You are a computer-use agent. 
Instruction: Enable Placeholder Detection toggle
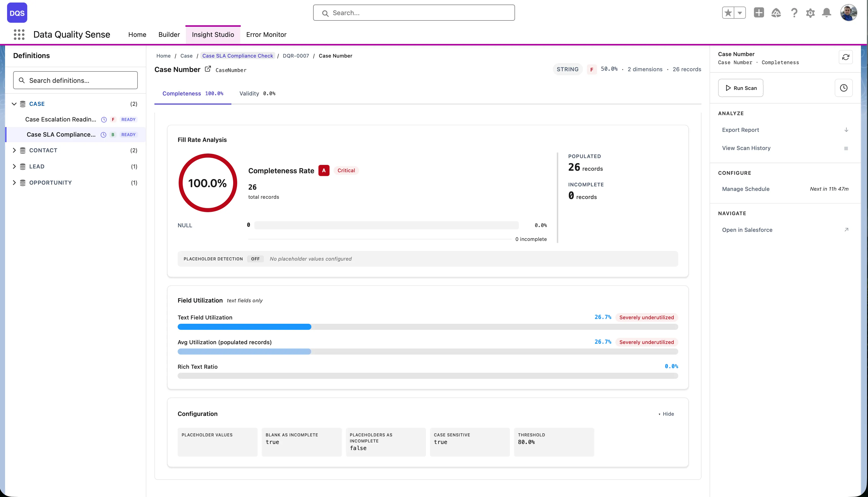[x=255, y=259]
